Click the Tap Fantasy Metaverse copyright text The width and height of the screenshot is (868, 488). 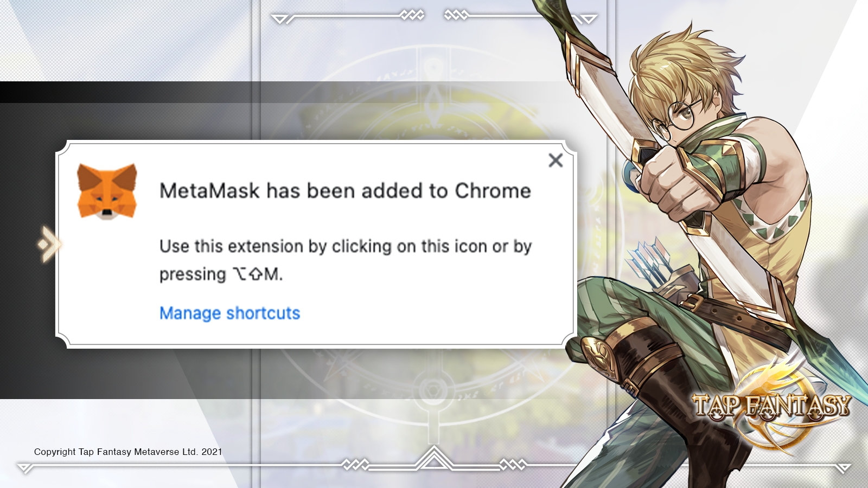pos(128,452)
